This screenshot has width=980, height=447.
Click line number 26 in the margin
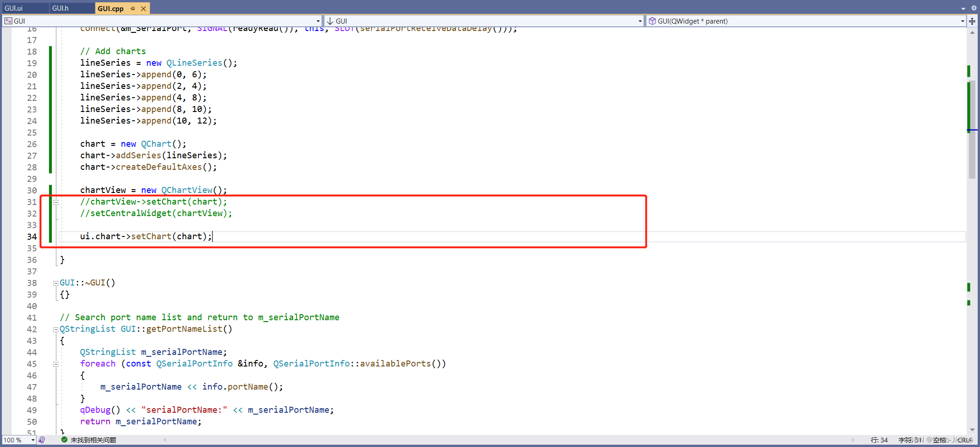(31, 144)
